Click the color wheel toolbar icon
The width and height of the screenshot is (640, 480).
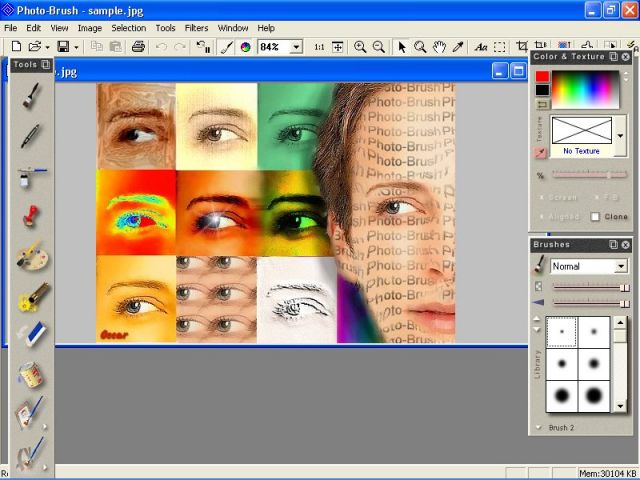pos(245,47)
